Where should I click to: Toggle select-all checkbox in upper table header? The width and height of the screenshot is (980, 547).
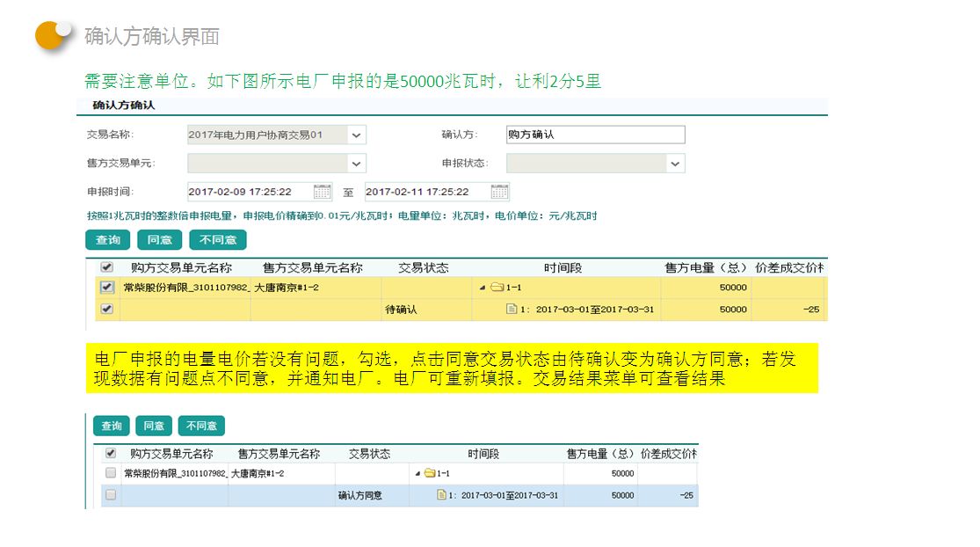click(106, 267)
